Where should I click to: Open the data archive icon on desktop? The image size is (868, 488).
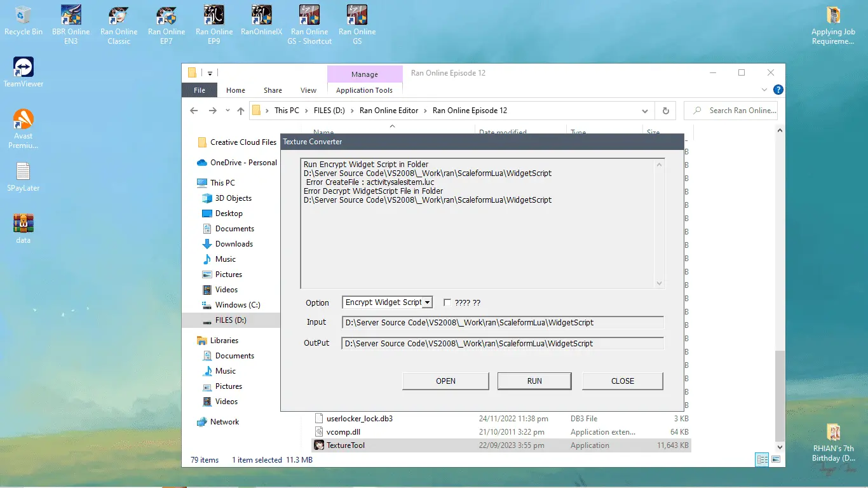[24, 229]
